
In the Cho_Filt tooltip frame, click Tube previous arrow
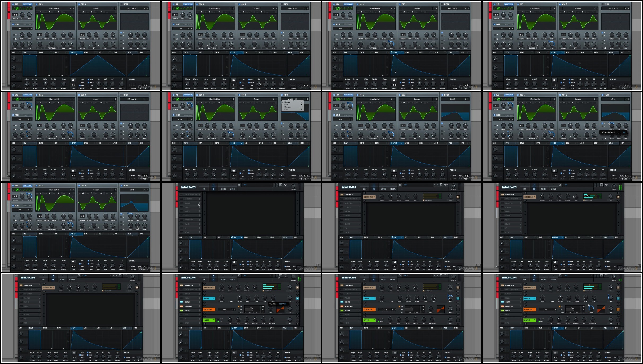pyautogui.click(x=232, y=309)
